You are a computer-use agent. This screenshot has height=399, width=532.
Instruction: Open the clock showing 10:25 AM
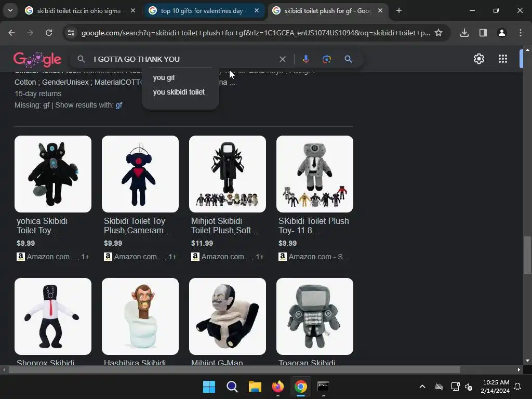pyautogui.click(x=495, y=387)
